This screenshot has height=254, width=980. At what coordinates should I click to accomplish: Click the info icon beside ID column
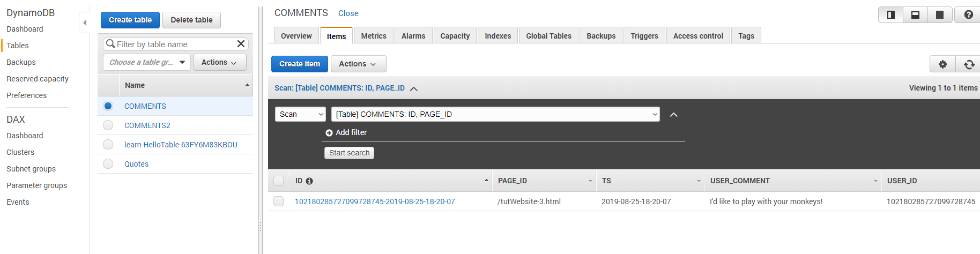pos(309,181)
